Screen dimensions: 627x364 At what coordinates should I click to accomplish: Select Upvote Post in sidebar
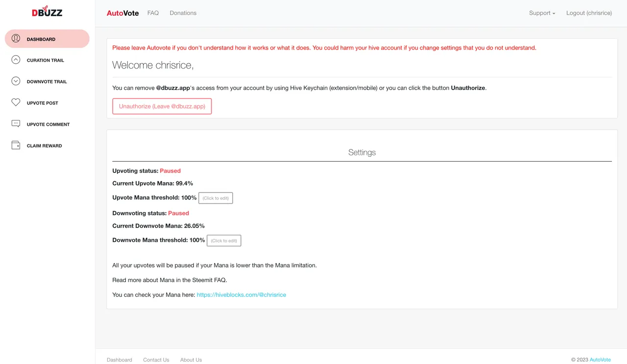coord(47,103)
